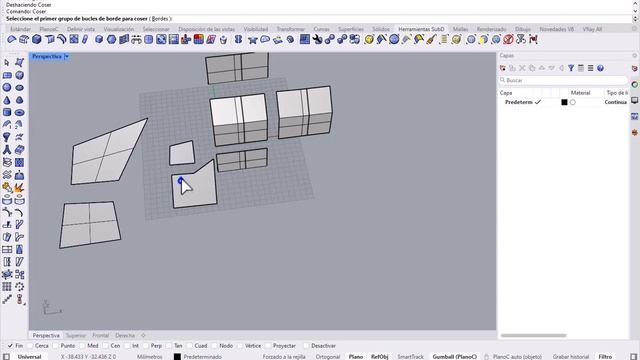640x360 pixels.
Task: Toggle Gumball (PlanoC) in status bar
Action: (455, 356)
